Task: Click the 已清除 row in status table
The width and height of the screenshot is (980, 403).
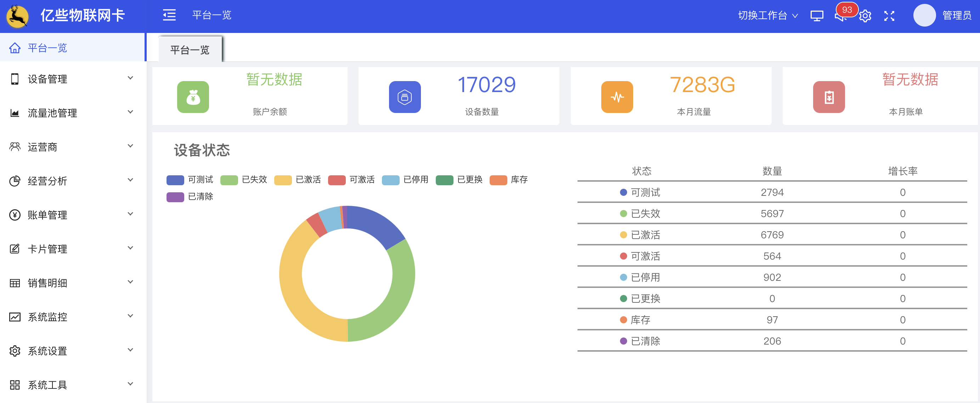Action: (x=772, y=341)
